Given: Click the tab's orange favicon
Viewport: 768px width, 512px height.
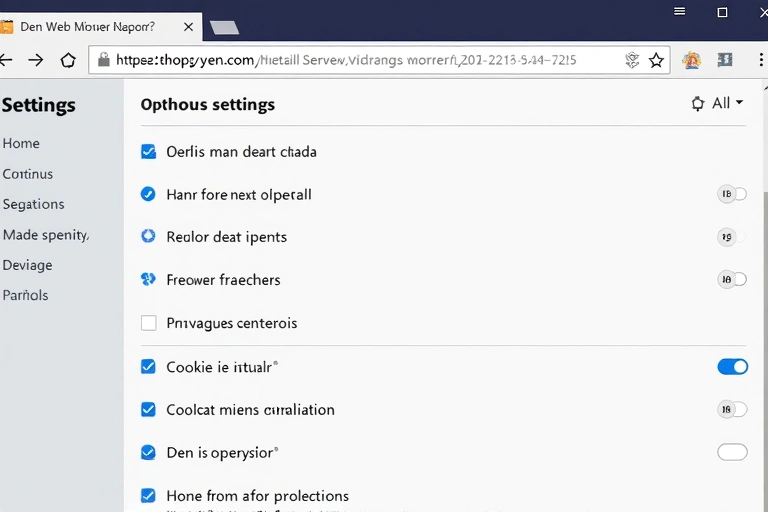Looking at the screenshot, I should tap(6, 26).
